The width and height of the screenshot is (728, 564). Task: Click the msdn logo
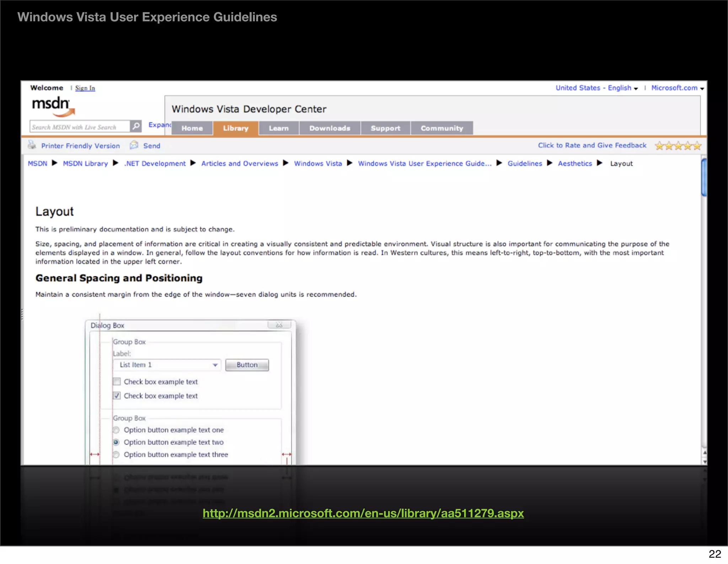pos(53,106)
